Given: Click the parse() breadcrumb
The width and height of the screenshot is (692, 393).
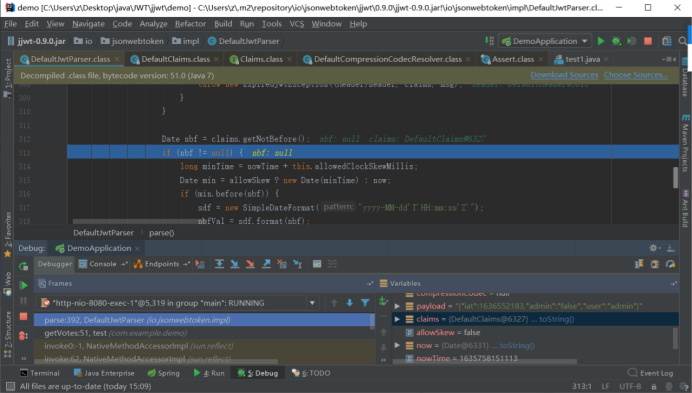Looking at the screenshot, I should [162, 233].
